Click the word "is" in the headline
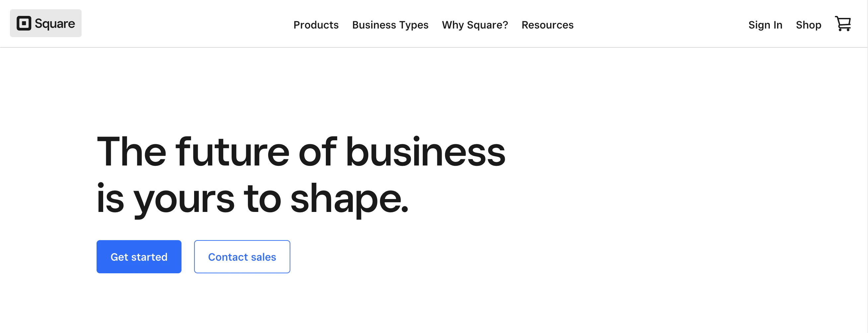Viewport: 868px width, 333px height. [x=110, y=198]
